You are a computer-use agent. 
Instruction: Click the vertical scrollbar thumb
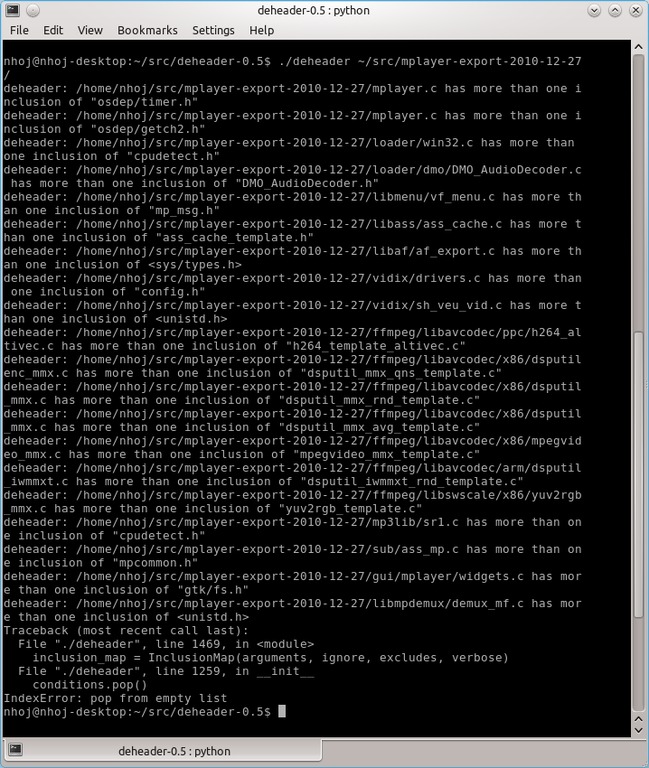tap(638, 475)
